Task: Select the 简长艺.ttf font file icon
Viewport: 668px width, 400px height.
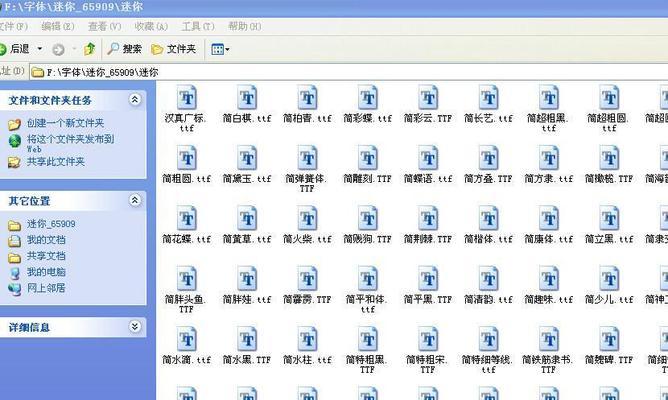Action: (489, 98)
